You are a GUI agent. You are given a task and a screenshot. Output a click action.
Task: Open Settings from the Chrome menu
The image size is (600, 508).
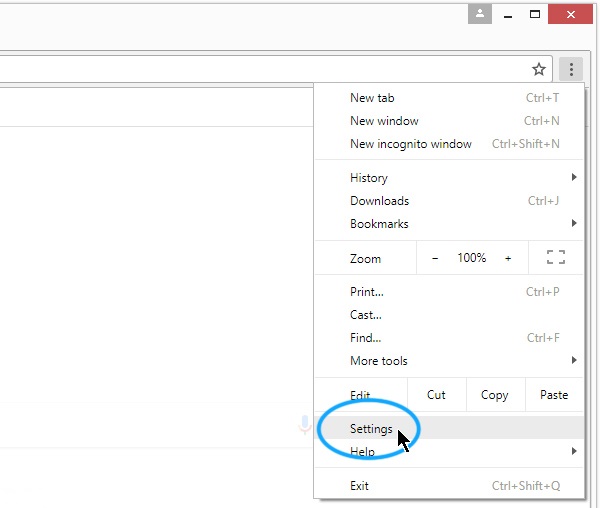click(x=449, y=428)
